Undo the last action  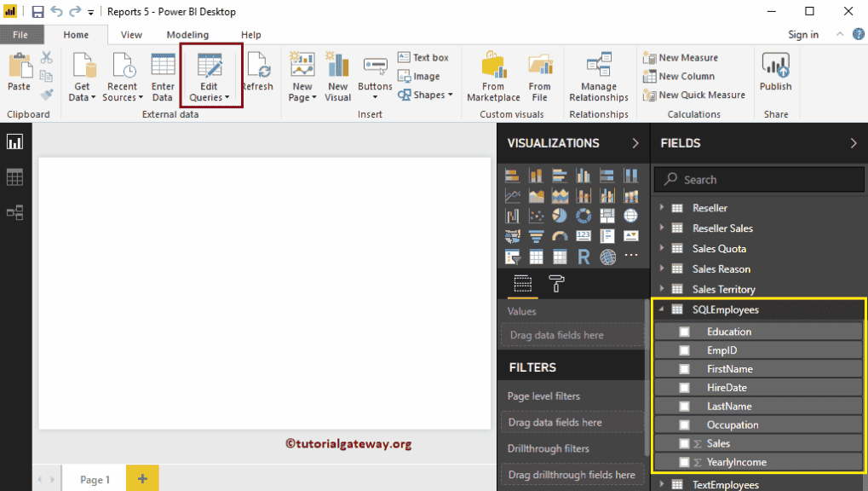point(56,11)
